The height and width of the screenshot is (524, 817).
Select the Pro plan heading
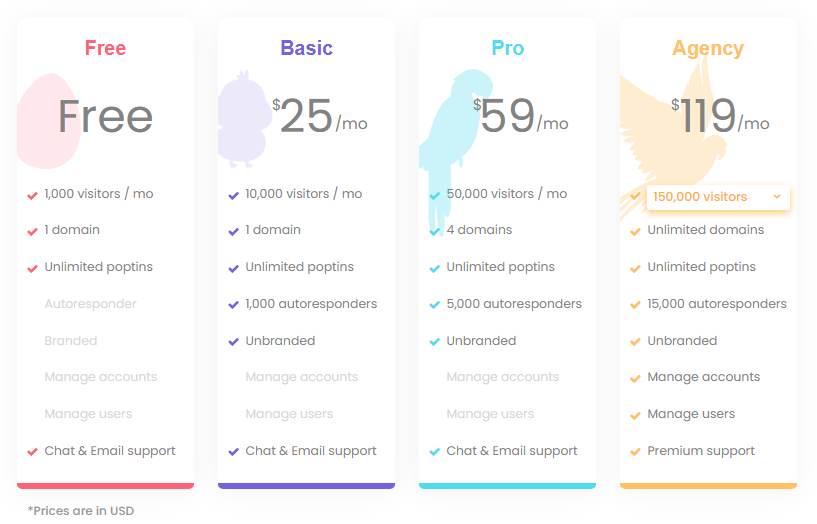point(507,48)
